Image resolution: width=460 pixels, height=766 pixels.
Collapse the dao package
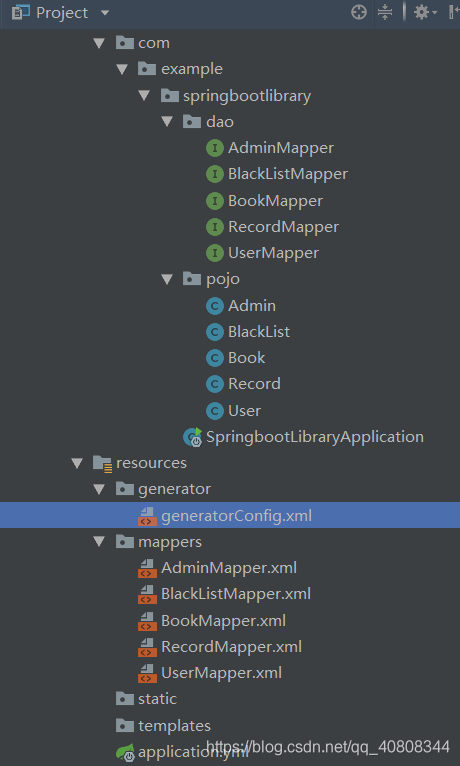pos(167,122)
